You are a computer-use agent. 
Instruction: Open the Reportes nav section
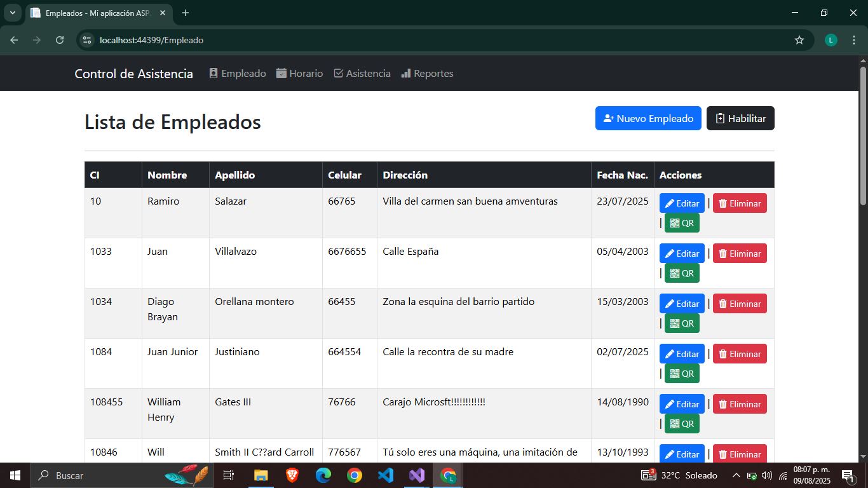click(428, 74)
